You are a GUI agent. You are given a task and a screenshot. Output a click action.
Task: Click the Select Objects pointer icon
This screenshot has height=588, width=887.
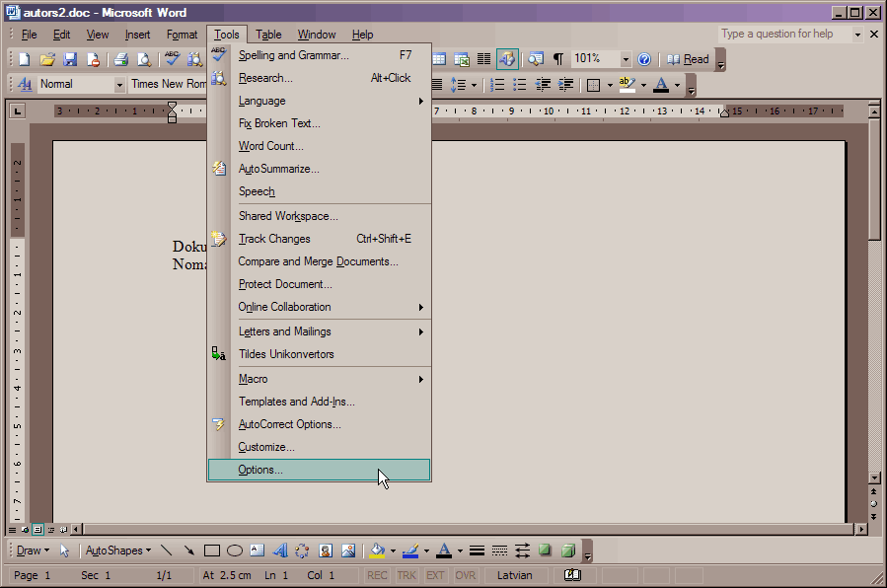pyautogui.click(x=64, y=551)
